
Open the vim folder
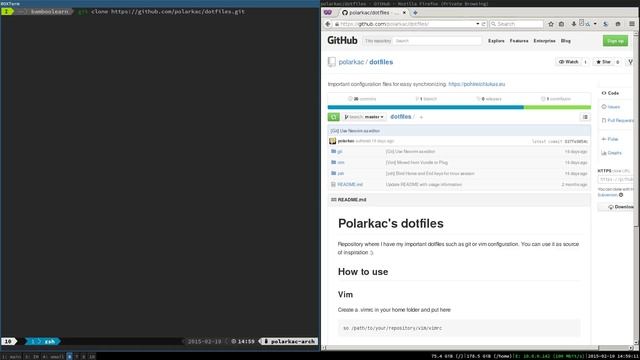tap(341, 162)
